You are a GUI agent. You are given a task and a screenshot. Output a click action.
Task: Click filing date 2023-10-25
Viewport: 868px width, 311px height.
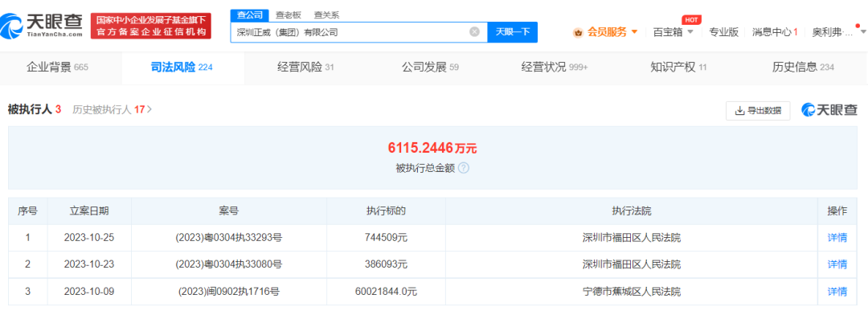[89, 238]
